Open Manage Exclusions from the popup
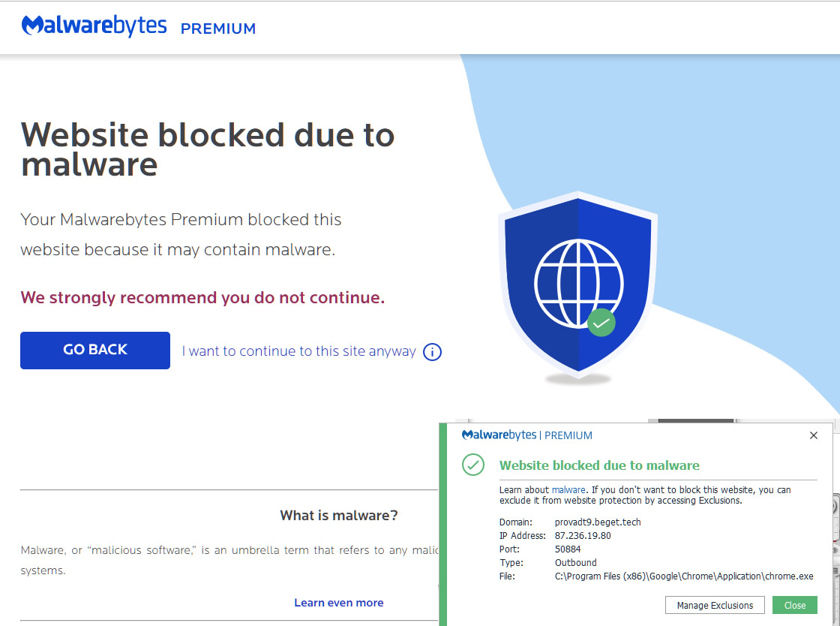 pyautogui.click(x=715, y=605)
